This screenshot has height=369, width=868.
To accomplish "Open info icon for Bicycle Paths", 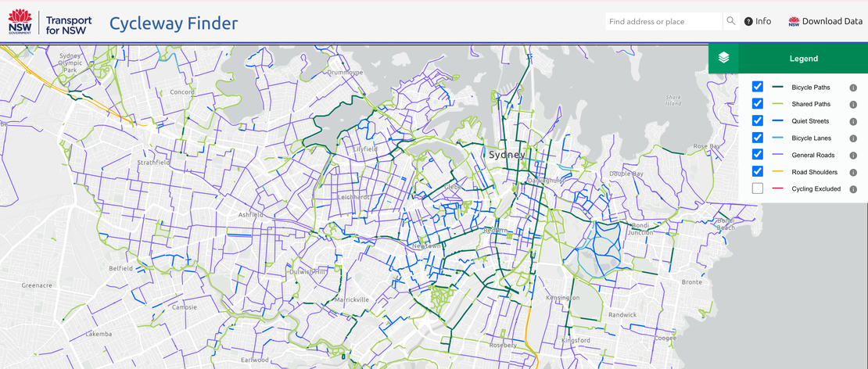I will point(853,88).
